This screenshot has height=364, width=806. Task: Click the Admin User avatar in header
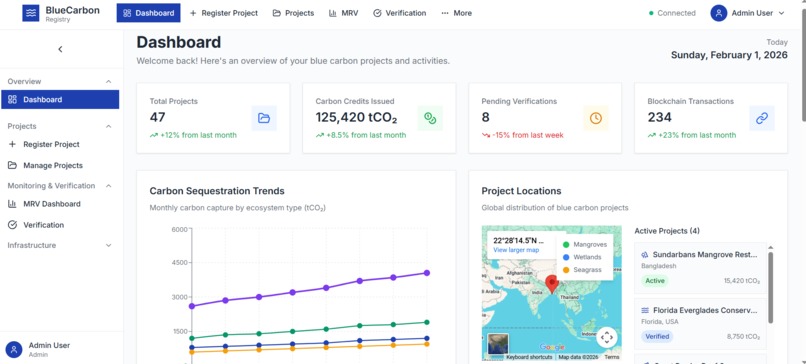[x=718, y=13]
